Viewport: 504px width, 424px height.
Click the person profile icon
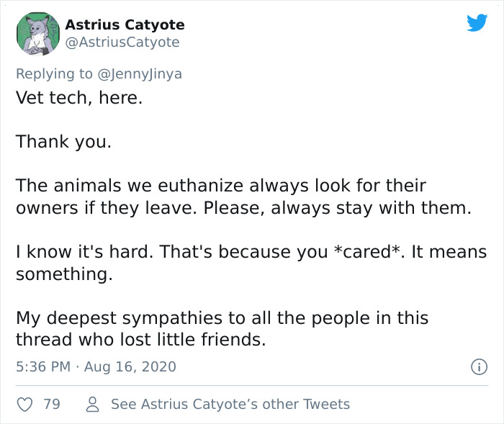click(x=93, y=405)
